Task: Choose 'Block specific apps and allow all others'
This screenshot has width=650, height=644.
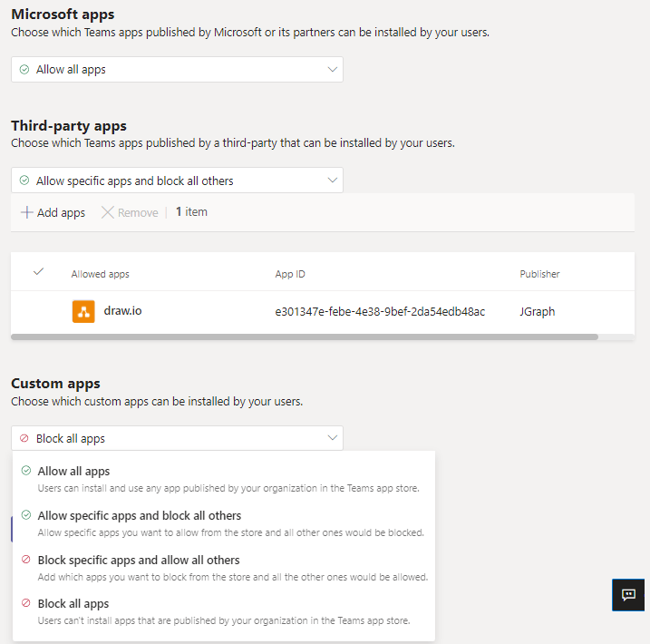Action: click(x=139, y=561)
